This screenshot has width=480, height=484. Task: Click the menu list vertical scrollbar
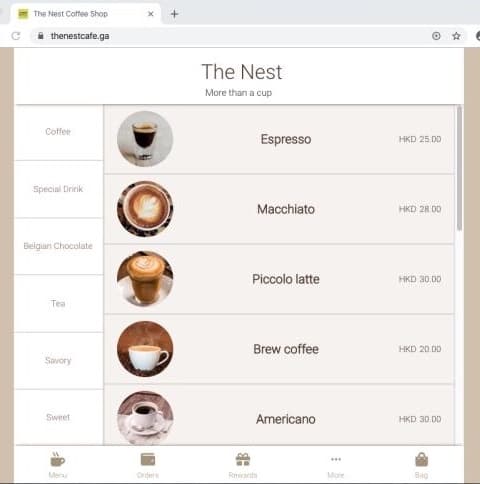(x=459, y=168)
